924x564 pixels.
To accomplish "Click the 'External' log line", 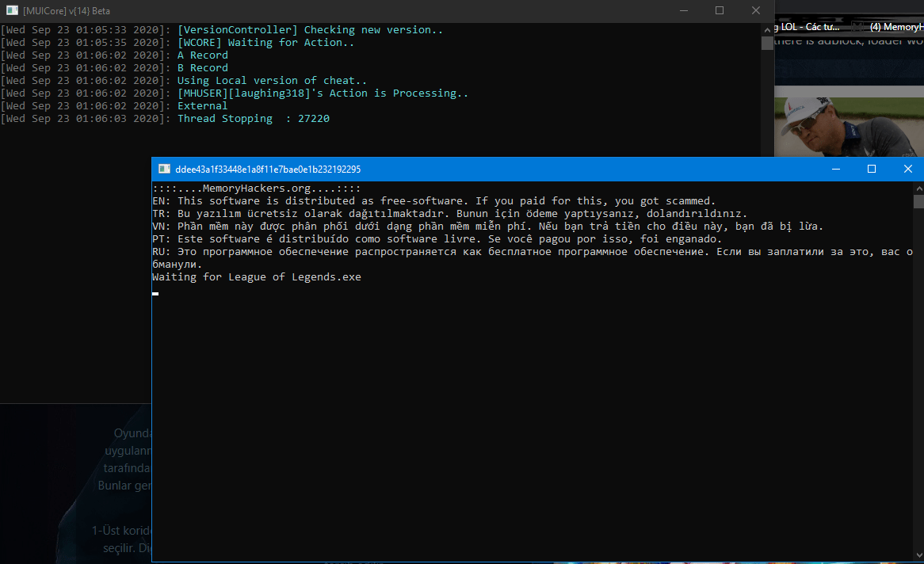I will (x=202, y=106).
